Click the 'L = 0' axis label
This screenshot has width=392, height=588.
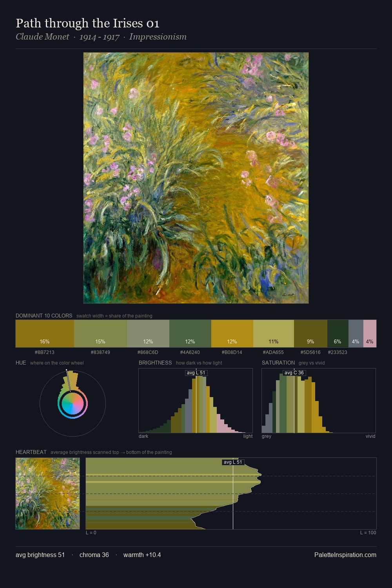[x=91, y=533]
